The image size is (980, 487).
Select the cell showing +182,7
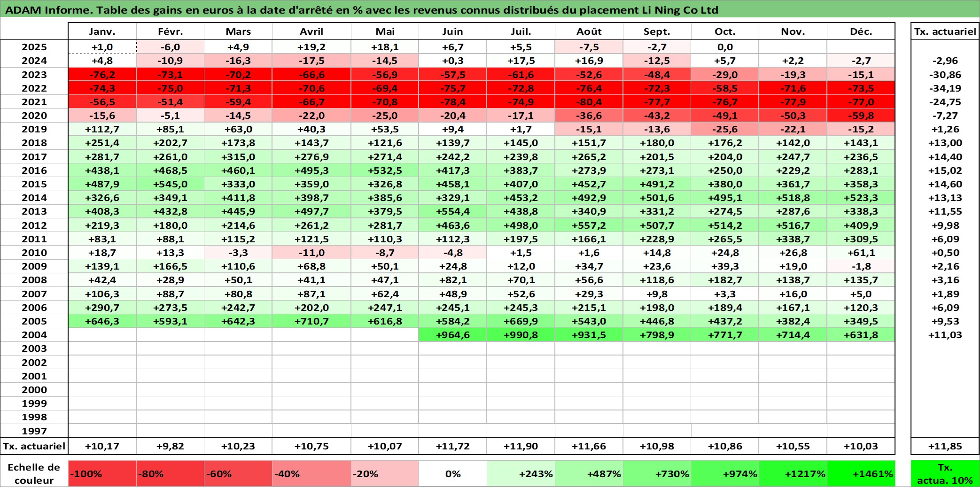(725, 280)
